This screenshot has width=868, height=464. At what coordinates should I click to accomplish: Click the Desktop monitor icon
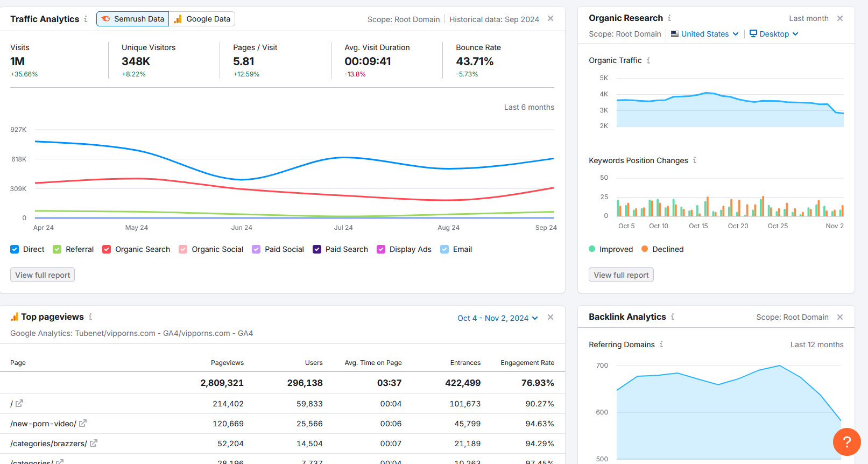point(753,33)
